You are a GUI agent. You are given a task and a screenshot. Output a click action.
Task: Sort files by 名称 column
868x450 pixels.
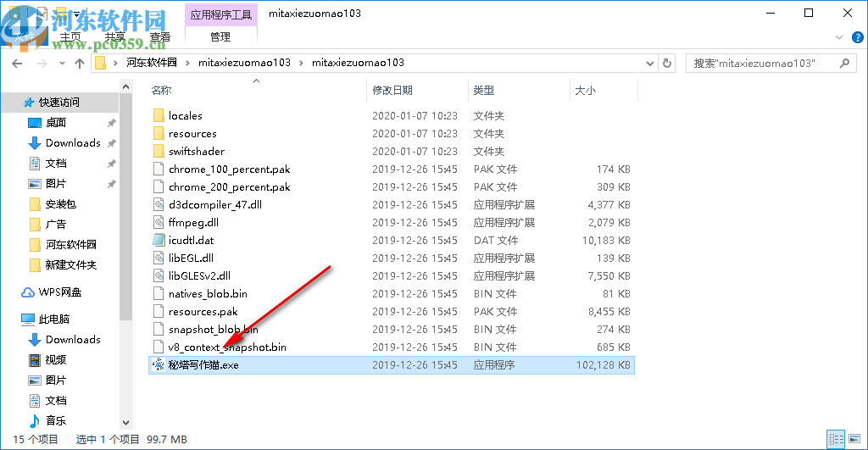coord(161,90)
